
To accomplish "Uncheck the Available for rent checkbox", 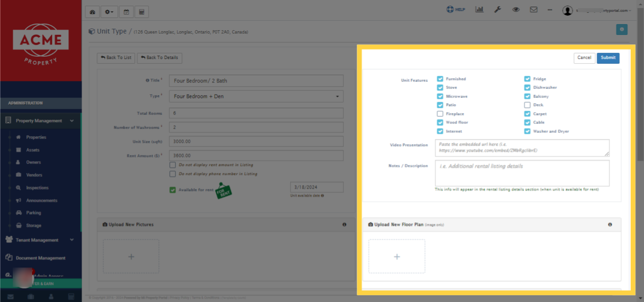I will coord(173,190).
